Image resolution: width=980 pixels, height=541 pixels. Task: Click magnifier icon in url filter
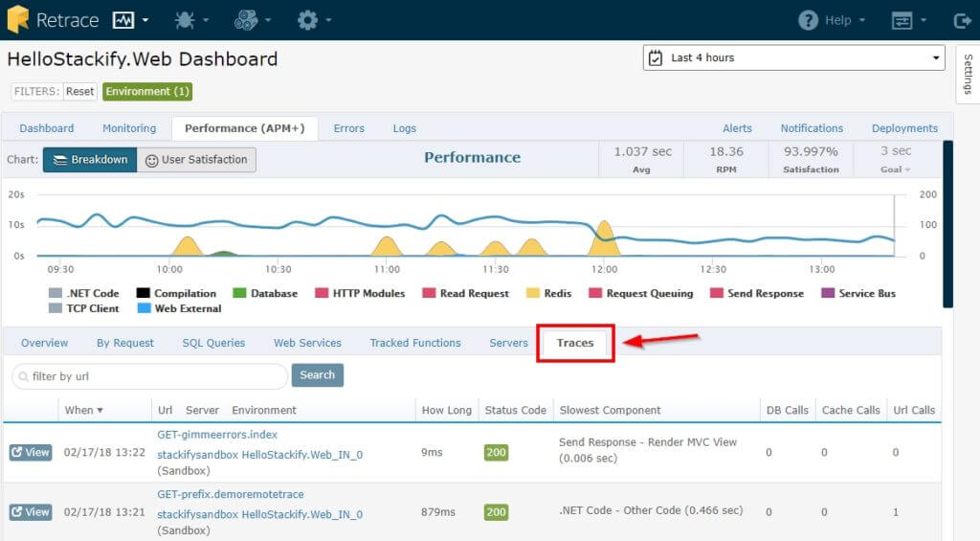point(23,376)
